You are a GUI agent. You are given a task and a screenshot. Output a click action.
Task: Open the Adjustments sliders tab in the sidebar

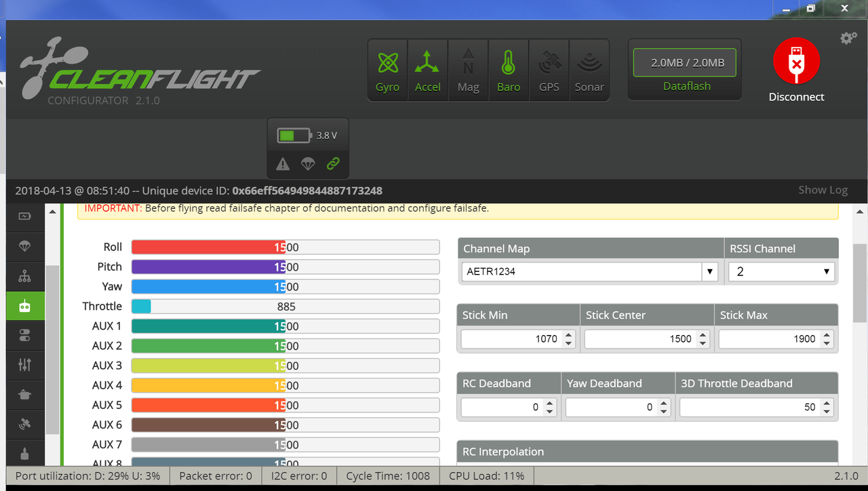[25, 365]
